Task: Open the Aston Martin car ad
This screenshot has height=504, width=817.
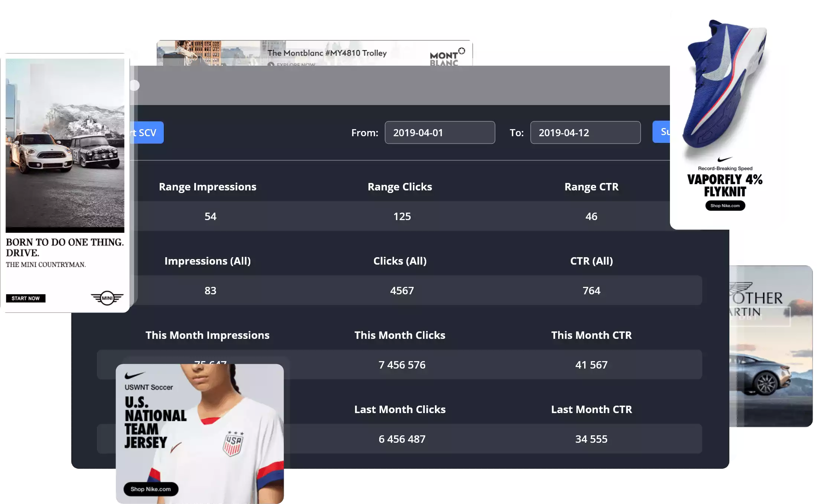Action: [x=771, y=346]
